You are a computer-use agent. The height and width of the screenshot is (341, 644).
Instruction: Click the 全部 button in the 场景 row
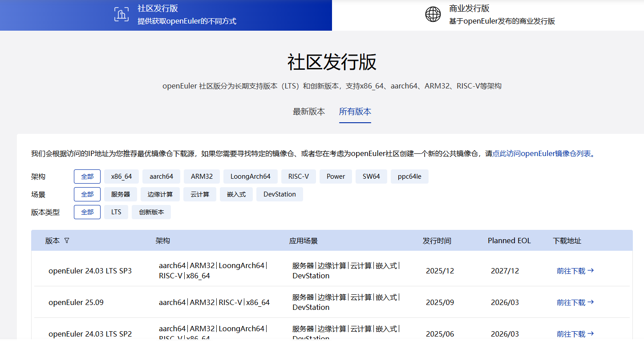click(87, 194)
